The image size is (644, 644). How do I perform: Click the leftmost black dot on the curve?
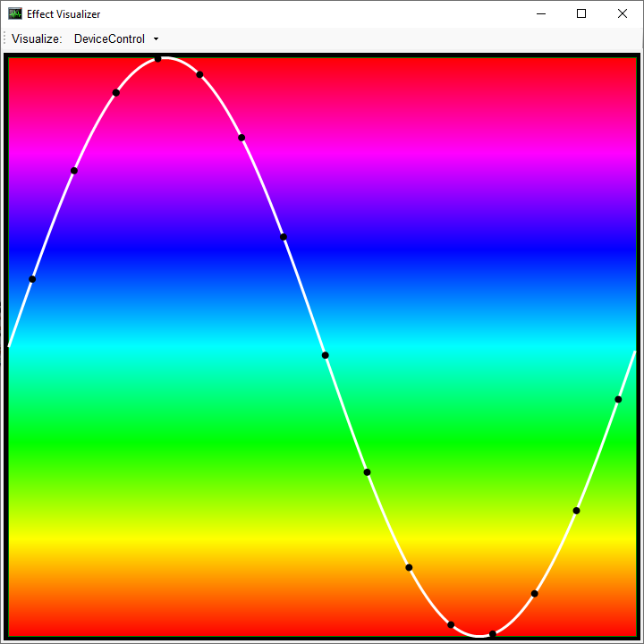coord(32,279)
